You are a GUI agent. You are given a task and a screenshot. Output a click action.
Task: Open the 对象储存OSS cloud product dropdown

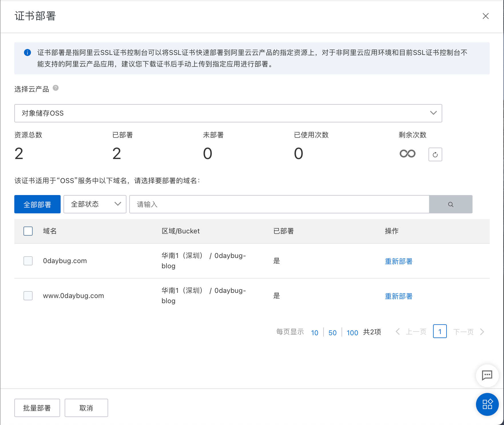228,113
